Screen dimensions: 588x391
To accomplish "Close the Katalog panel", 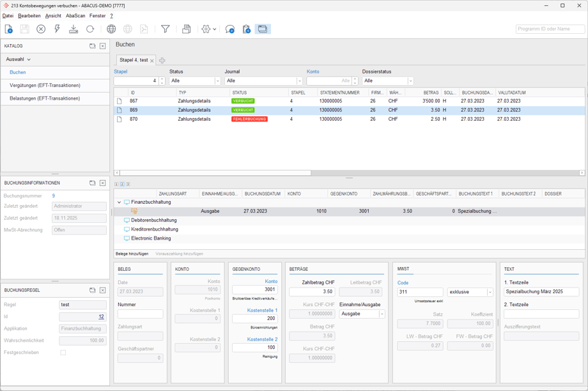I will pos(102,46).
